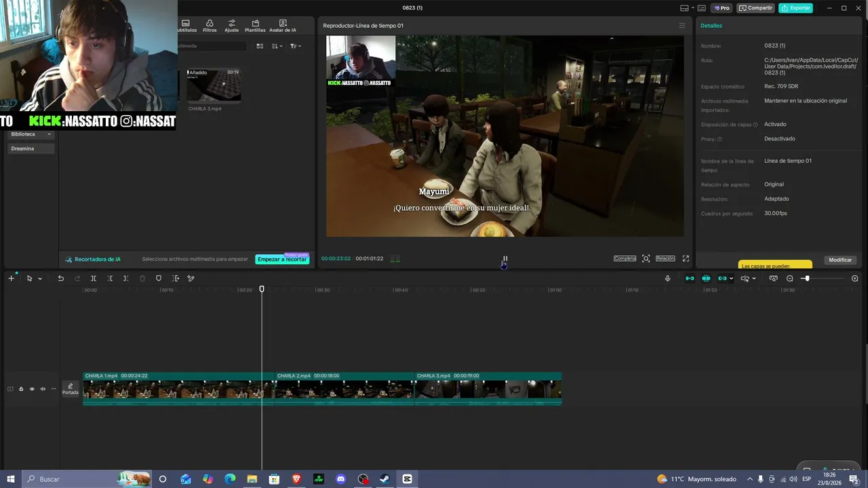
Task: Toggle the main track collapse box icon
Action: click(x=10, y=389)
